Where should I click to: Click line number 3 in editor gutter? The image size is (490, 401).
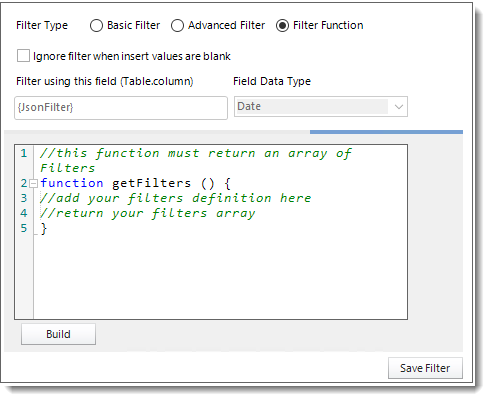click(x=24, y=198)
